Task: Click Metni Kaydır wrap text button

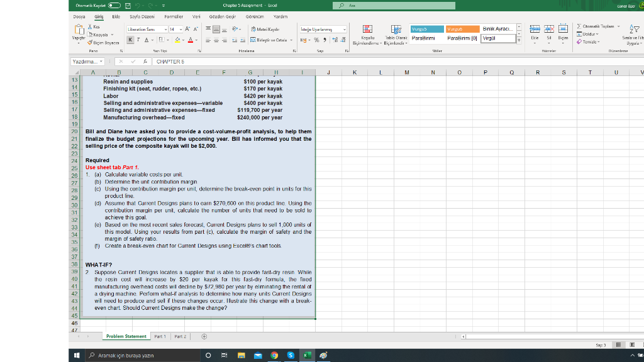Action: 265,29
